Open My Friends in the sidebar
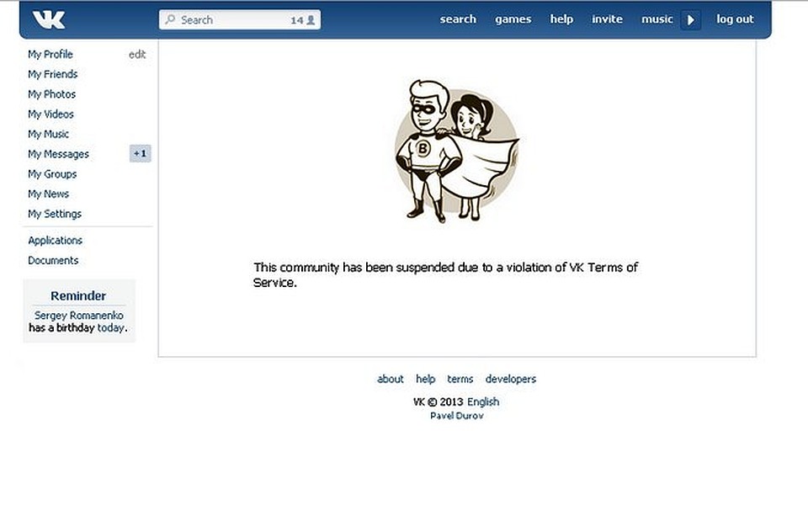The image size is (808, 532). point(52,74)
